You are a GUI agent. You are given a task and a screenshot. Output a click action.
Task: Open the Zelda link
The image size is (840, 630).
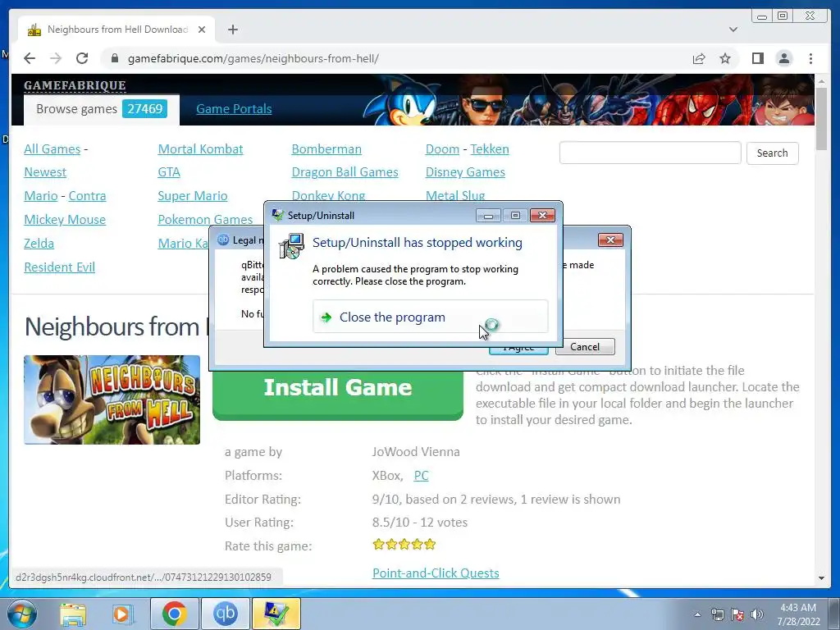click(39, 243)
